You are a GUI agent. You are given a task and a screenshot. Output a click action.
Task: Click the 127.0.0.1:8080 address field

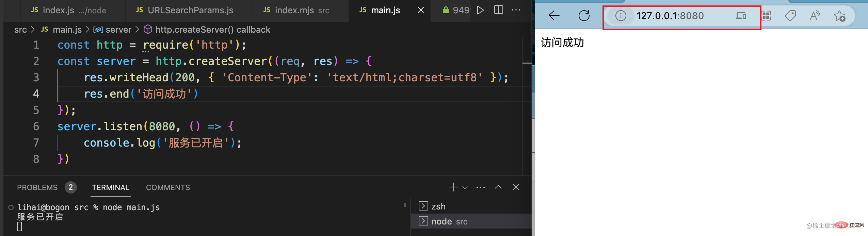click(x=670, y=16)
